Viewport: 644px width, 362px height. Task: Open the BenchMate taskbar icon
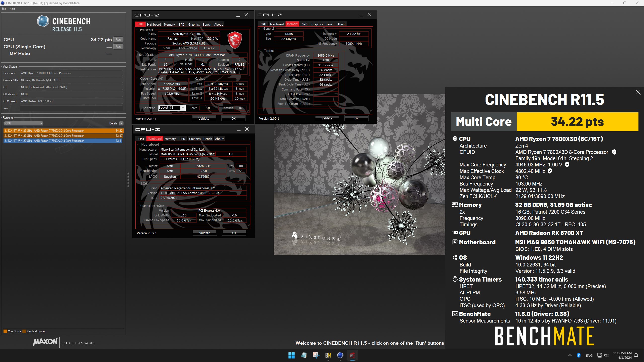click(328, 355)
